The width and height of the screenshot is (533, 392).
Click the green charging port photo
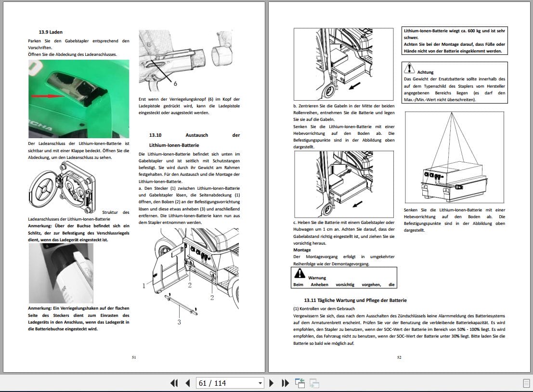pyautogui.click(x=79, y=99)
